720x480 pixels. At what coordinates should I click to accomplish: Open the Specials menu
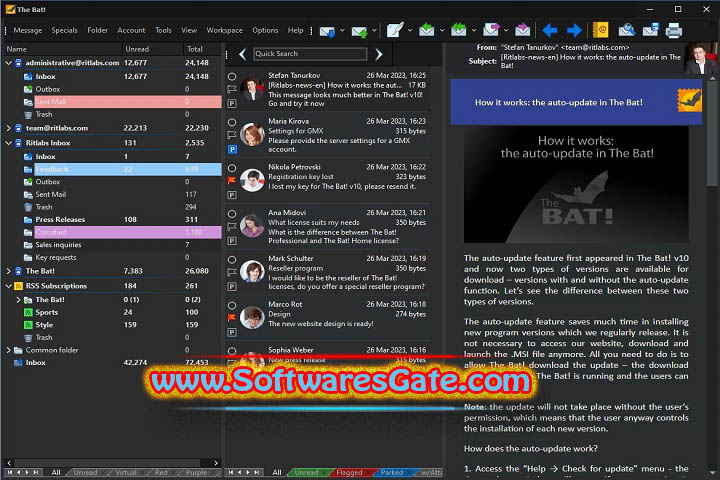[64, 30]
